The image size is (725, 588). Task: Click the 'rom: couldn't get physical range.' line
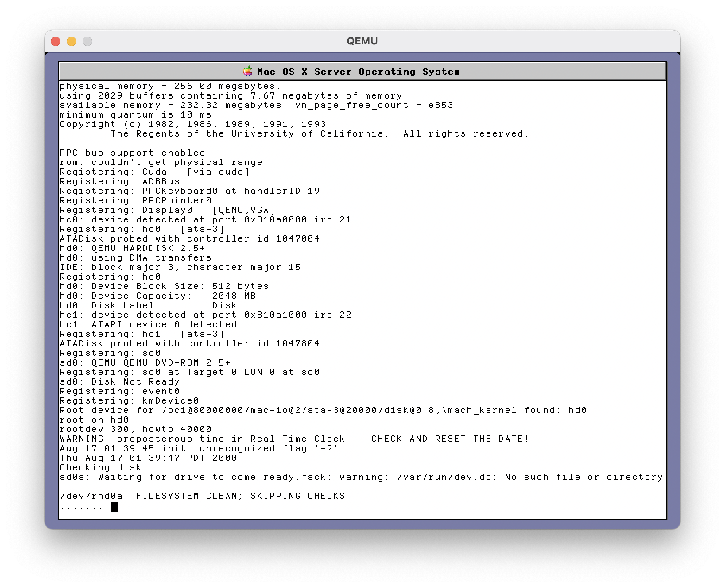point(164,162)
